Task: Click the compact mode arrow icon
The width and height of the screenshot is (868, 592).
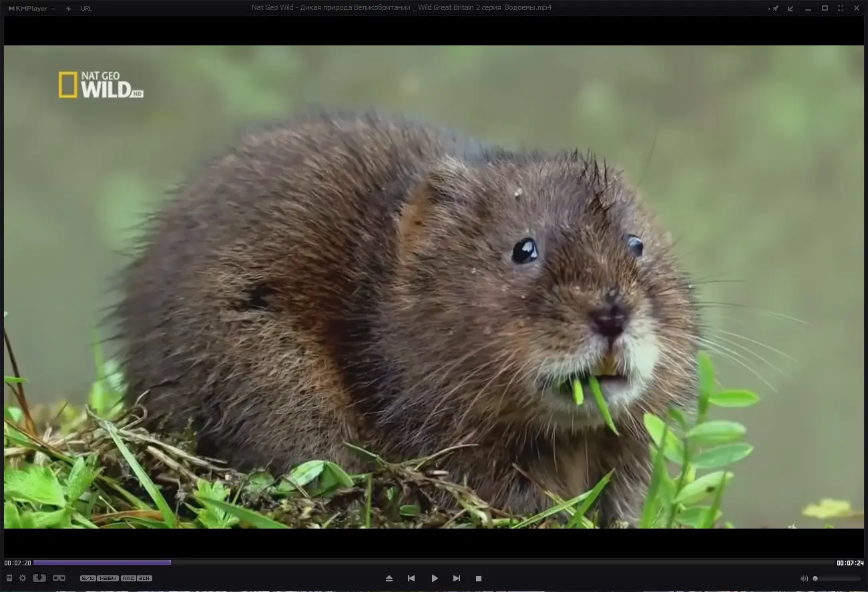Action: (x=791, y=8)
